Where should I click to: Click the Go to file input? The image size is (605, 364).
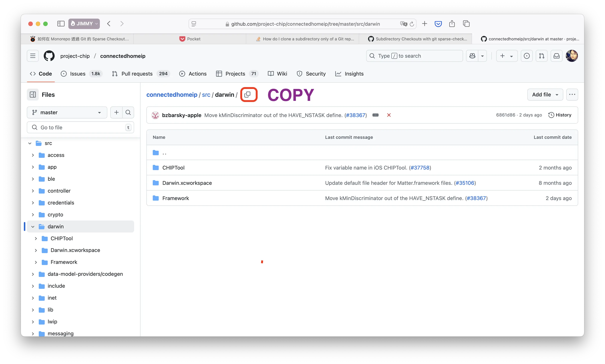[80, 127]
